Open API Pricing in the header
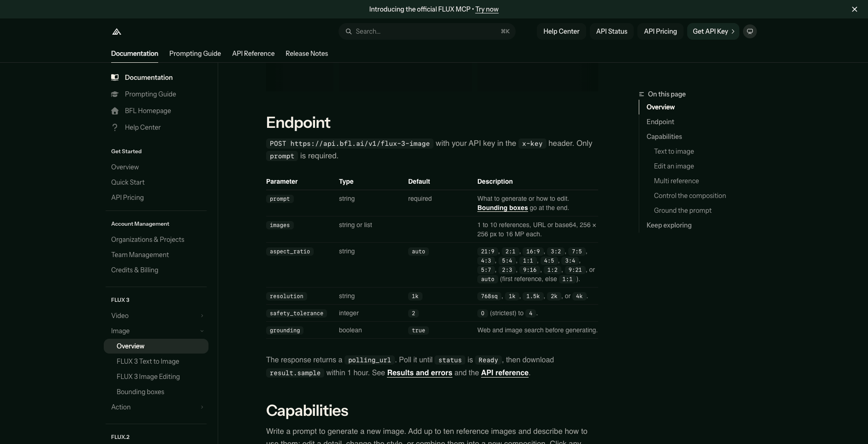This screenshot has width=868, height=444. point(660,31)
